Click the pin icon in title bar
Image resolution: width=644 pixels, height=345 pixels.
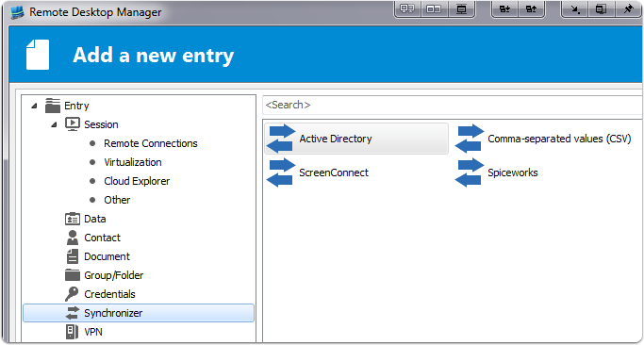(628, 9)
